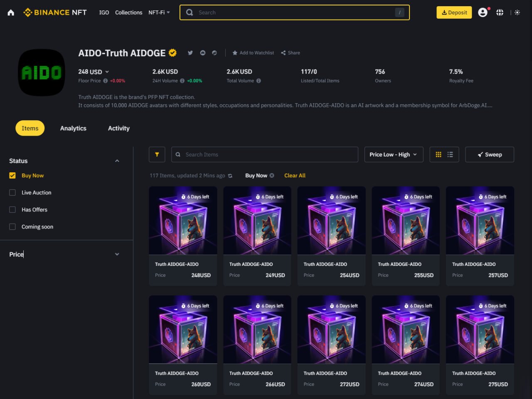Click the search magnifier in top search bar

click(x=190, y=12)
